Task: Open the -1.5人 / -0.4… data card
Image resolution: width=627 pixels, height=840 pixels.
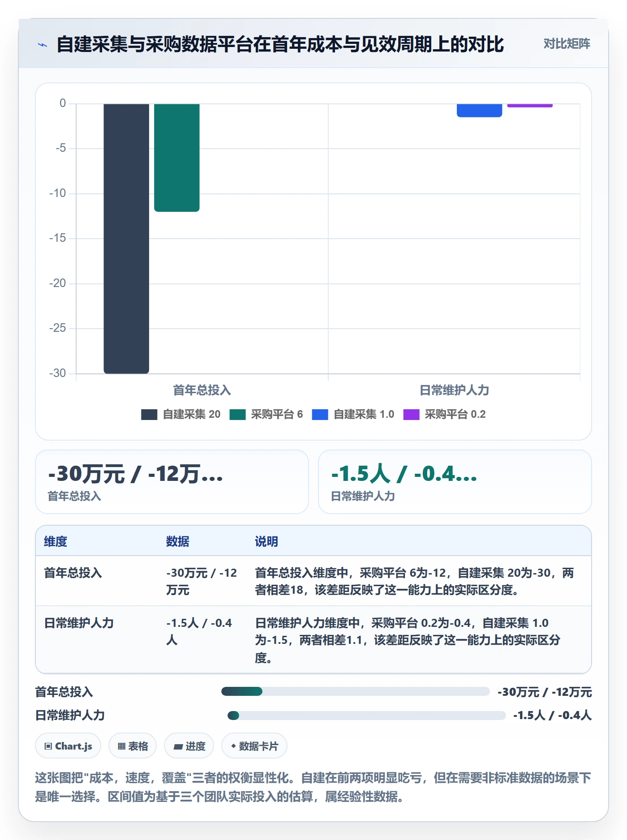Action: 455,482
